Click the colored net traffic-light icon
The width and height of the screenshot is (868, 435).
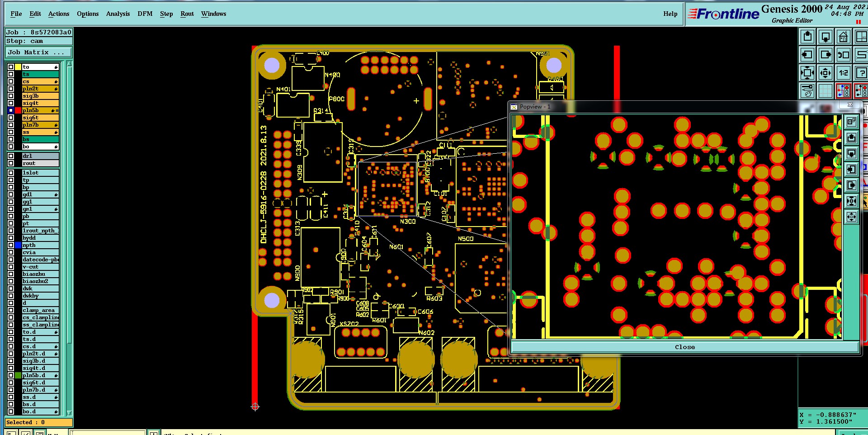pos(844,91)
